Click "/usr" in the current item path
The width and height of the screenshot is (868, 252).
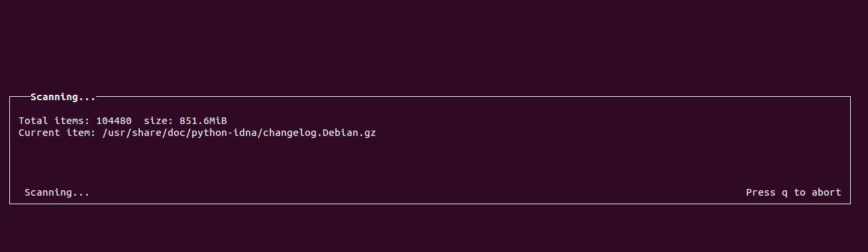114,133
